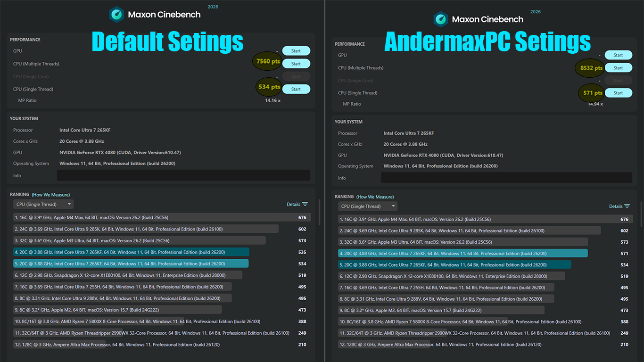Click greyed-out CPU (Single Core) Start in Default Settings window
This screenshot has width=644, height=362.
(296, 76)
